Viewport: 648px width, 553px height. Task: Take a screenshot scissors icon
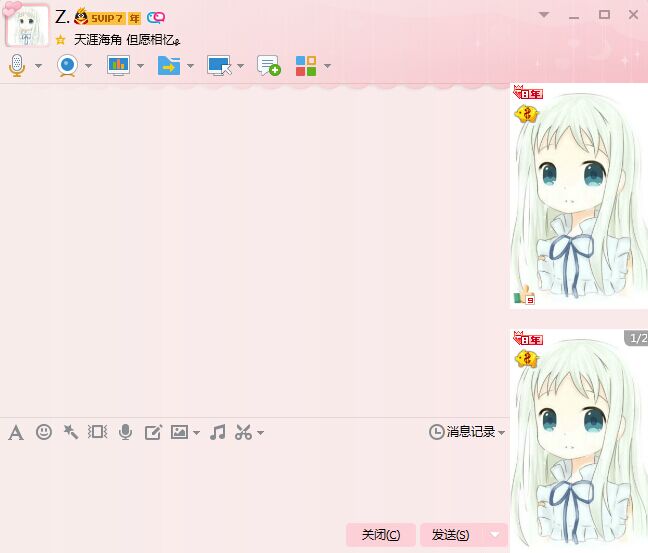click(x=243, y=432)
